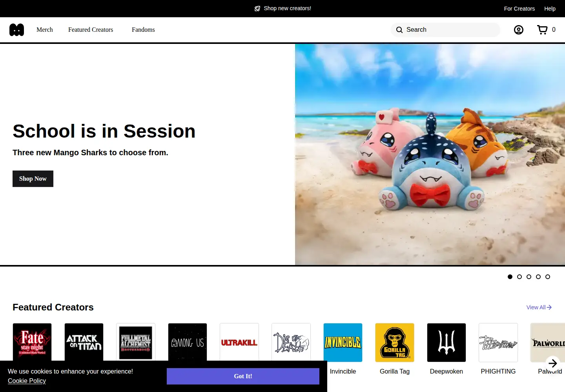Open the Invincible creator tile

pos(343,343)
